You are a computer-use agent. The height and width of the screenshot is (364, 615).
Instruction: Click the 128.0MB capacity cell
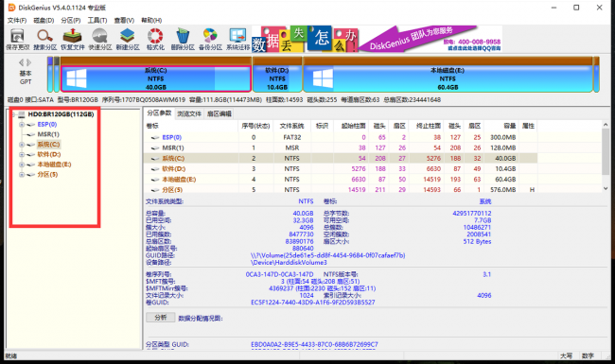pyautogui.click(x=502, y=148)
